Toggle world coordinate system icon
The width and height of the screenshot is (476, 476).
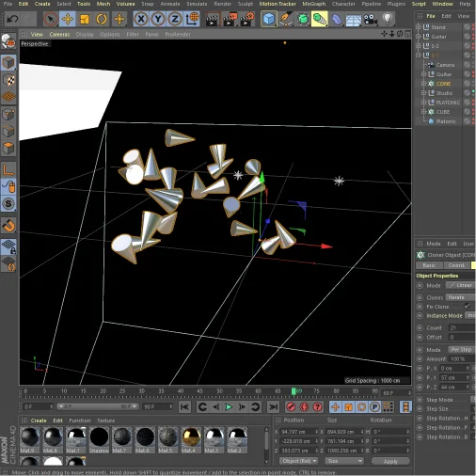[193, 19]
